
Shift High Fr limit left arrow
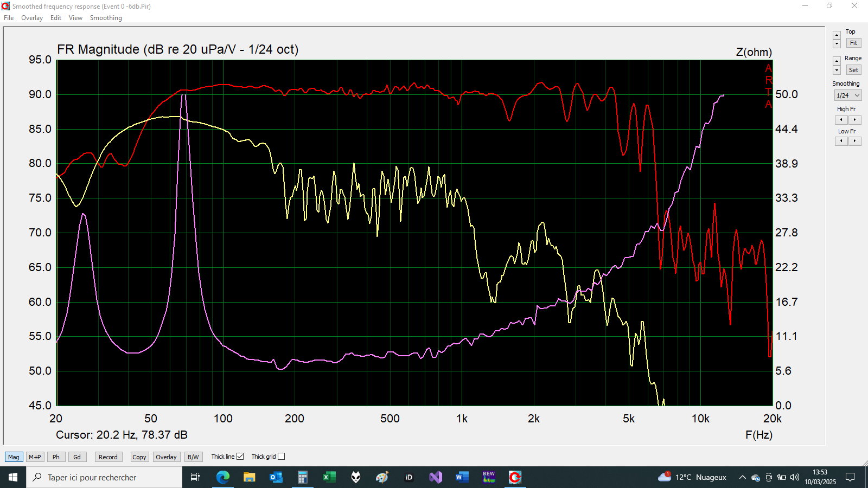coord(841,120)
